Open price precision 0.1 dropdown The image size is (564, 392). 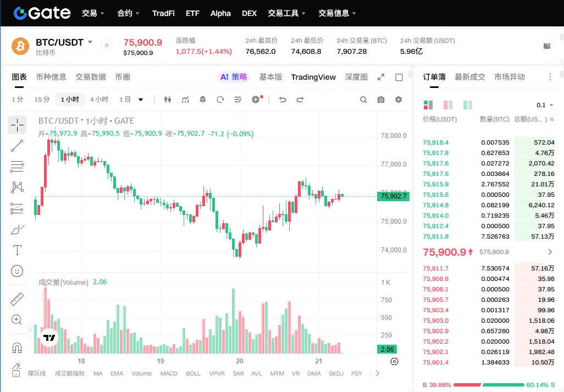[545, 105]
